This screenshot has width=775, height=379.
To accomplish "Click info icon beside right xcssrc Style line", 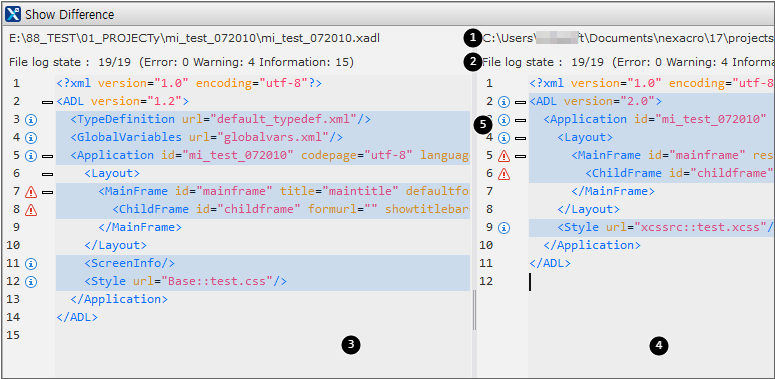I will (504, 228).
